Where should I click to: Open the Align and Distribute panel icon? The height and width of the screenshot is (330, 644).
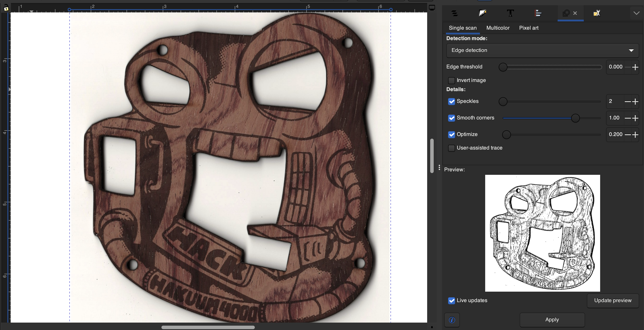pyautogui.click(x=538, y=13)
